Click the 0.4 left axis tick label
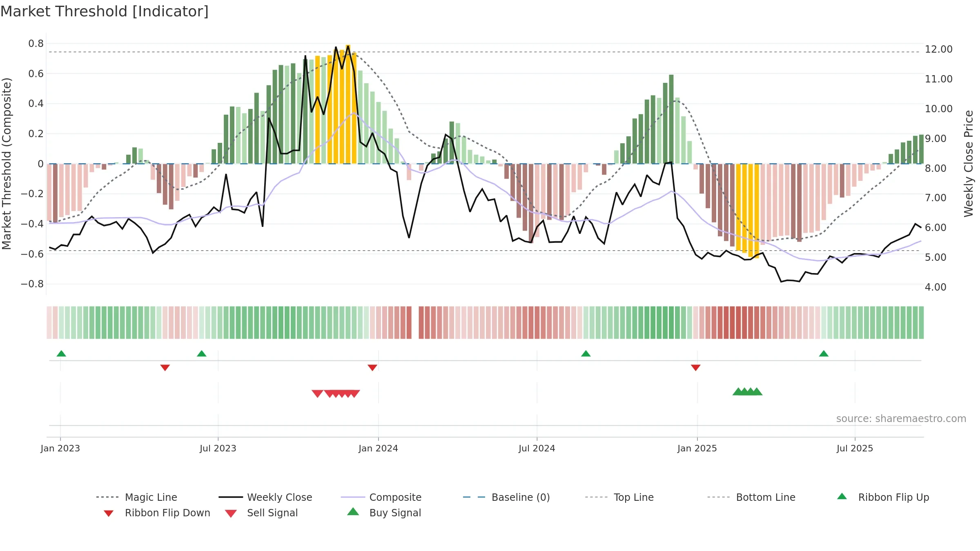Viewport: 980px width, 551px height. point(36,103)
